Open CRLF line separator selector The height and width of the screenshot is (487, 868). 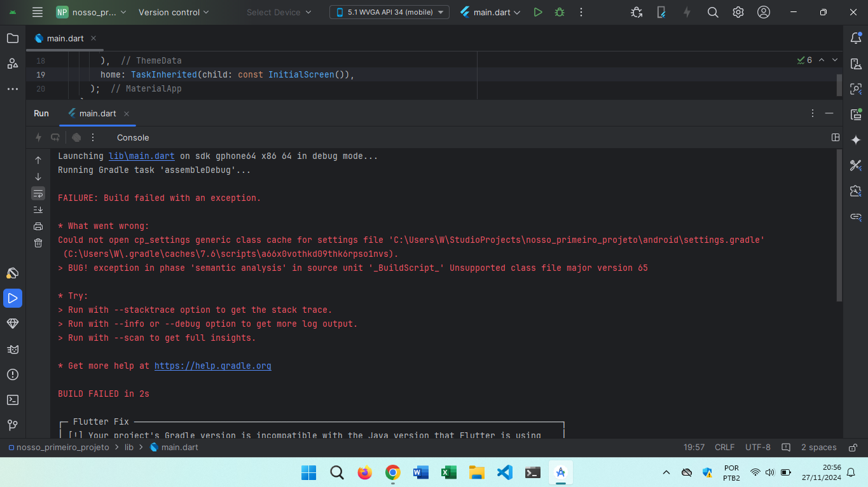coord(724,447)
